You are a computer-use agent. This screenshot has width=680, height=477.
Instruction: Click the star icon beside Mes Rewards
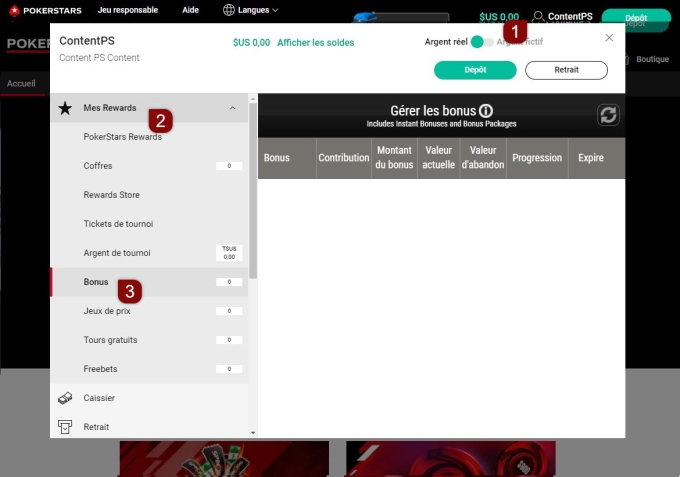click(65, 108)
